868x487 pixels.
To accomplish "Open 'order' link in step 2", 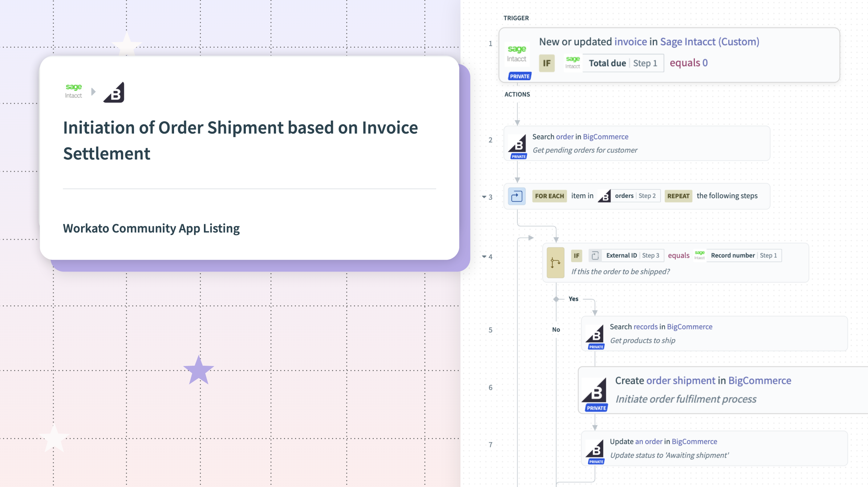I will click(565, 137).
